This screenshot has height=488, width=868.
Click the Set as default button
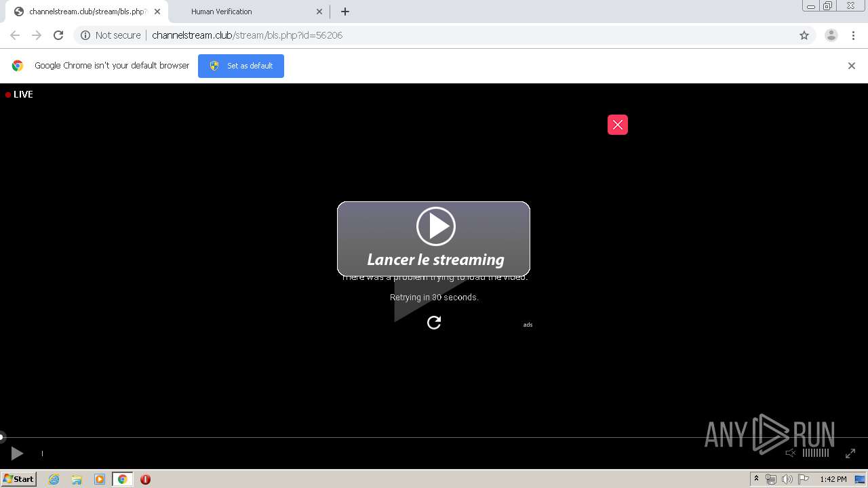point(241,66)
